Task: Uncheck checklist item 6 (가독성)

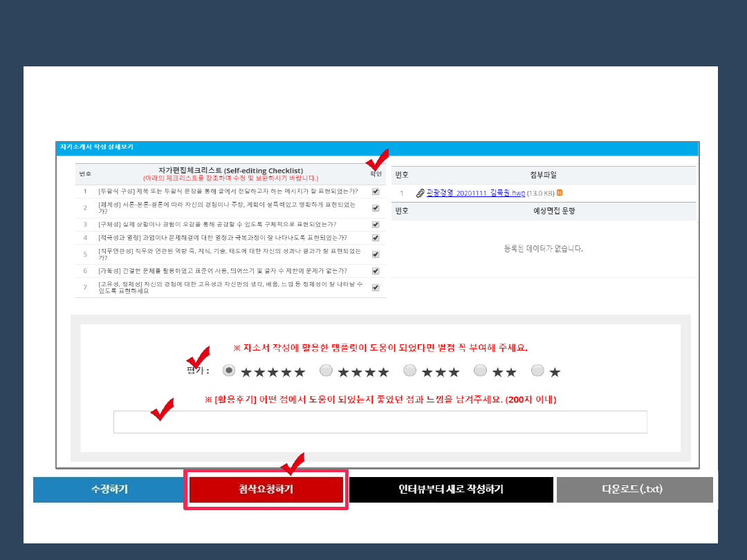Action: tap(376, 271)
